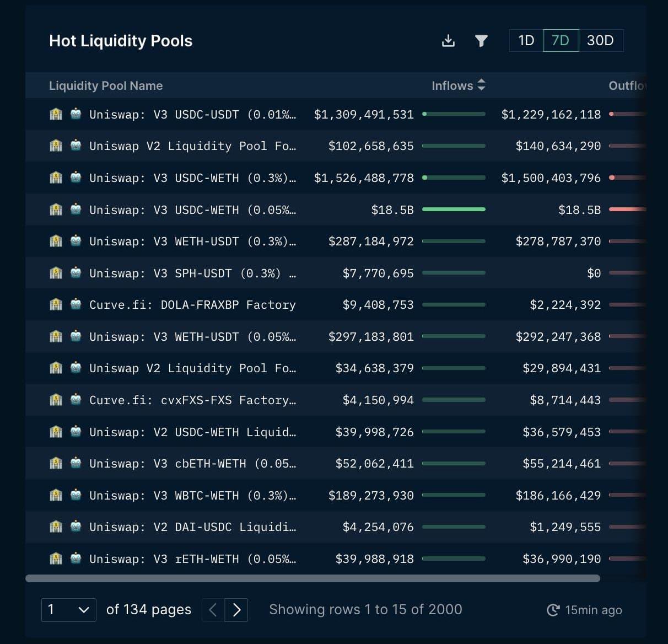
Task: Switch timeframe to 1D
Action: [x=526, y=40]
